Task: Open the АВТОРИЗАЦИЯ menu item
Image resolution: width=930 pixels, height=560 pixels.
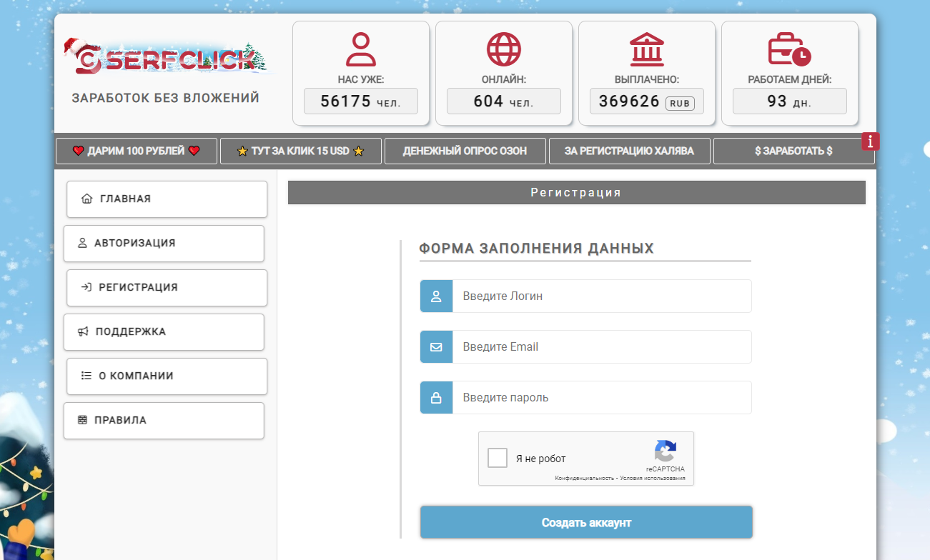Action: [x=164, y=243]
